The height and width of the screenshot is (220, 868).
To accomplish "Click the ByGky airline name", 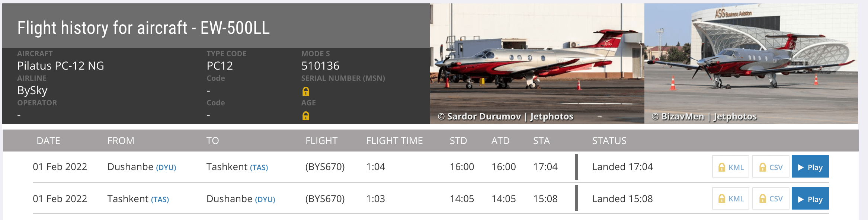I will pyautogui.click(x=32, y=90).
